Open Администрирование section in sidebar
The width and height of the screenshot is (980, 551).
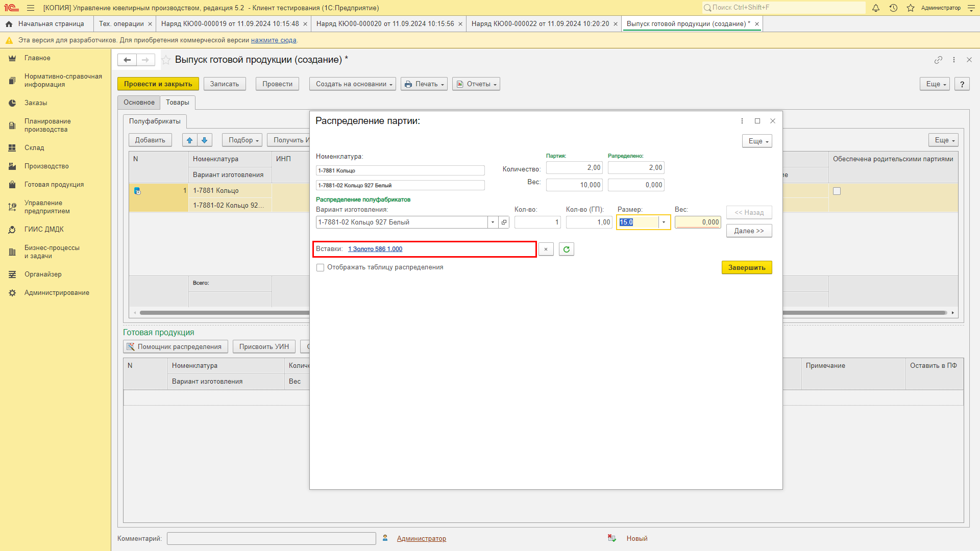click(57, 293)
